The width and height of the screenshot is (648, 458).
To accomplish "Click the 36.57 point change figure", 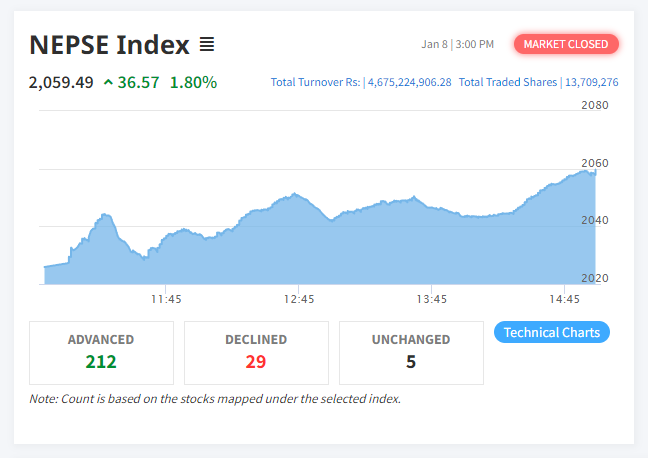I will [138, 82].
